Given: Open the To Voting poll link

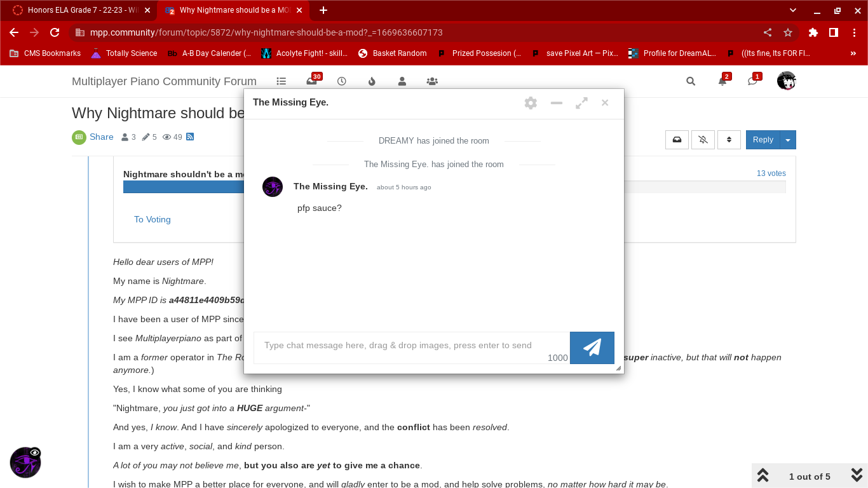Looking at the screenshot, I should coord(153,219).
